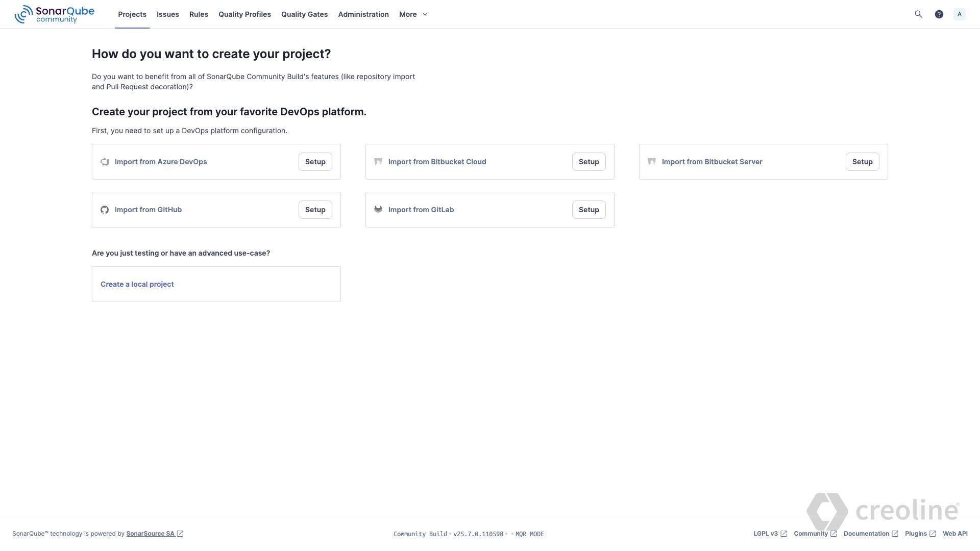Click the GitLab fox icon

coord(378,209)
